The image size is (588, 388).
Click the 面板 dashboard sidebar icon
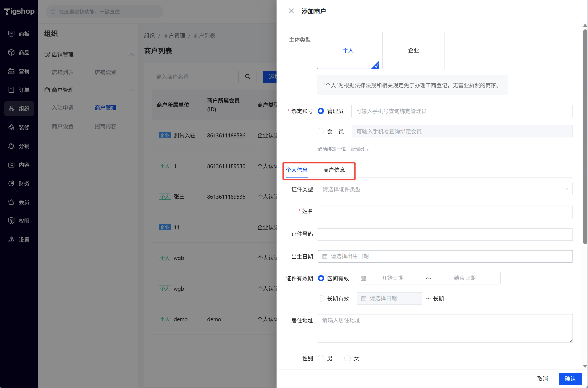(11, 34)
